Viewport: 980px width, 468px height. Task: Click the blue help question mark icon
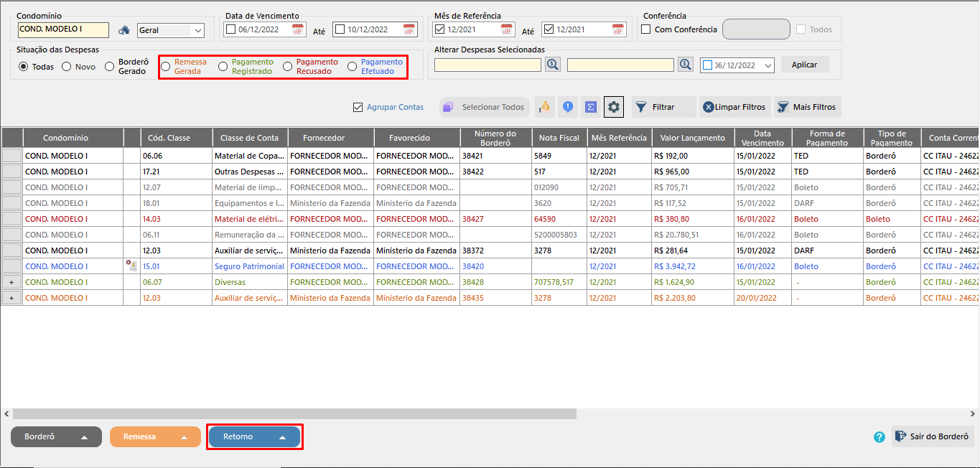(879, 436)
